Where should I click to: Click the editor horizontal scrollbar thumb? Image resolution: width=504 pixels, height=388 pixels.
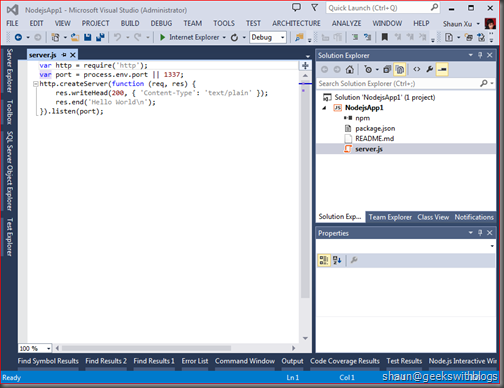click(x=146, y=348)
